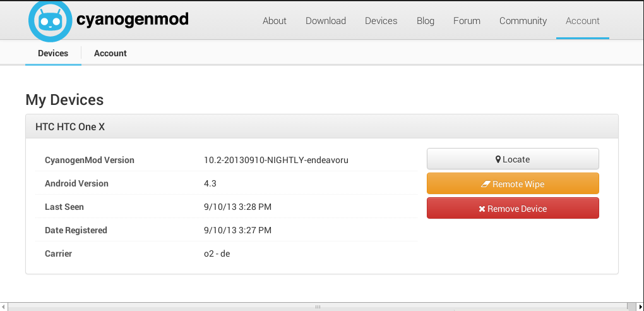Click the CyanogenMod robot logo icon
The height and width of the screenshot is (311, 644).
click(51, 20)
